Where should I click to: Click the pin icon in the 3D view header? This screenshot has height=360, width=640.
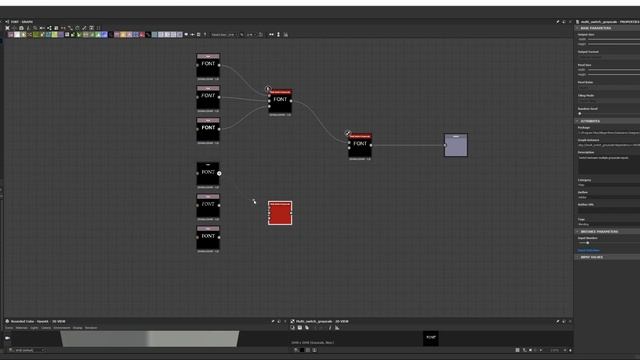[x=273, y=322]
